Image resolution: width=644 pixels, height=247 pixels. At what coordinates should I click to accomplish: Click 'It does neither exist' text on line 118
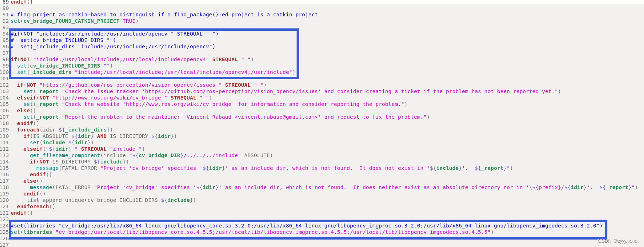(x=387, y=187)
